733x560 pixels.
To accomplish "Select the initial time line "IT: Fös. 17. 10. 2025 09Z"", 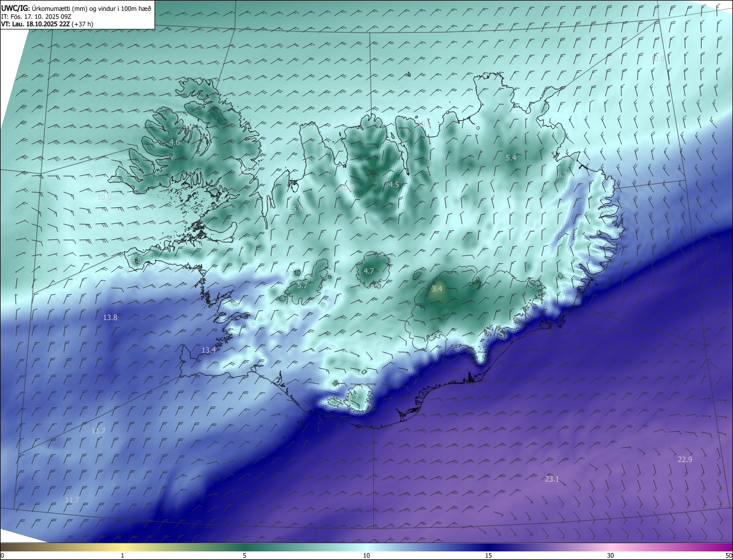I will click(x=37, y=16).
